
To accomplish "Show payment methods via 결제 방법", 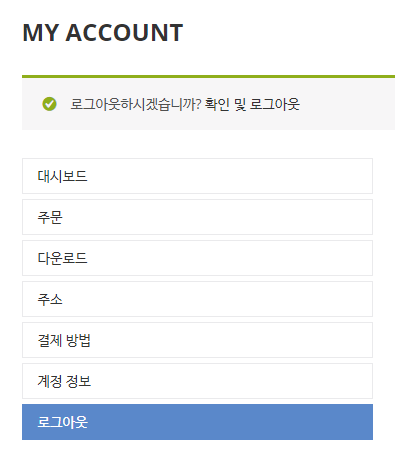I will pos(197,340).
